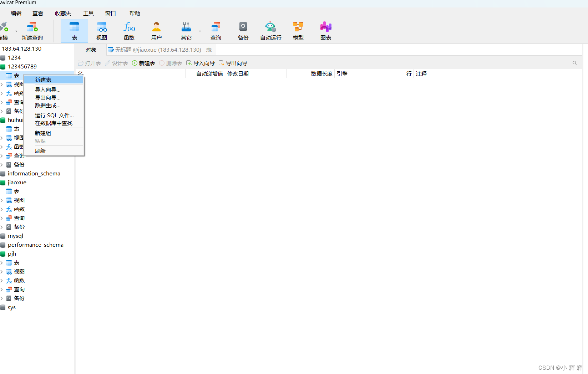Open the 窗口 menu in the menu bar
This screenshot has width=588, height=374.
click(111, 14)
